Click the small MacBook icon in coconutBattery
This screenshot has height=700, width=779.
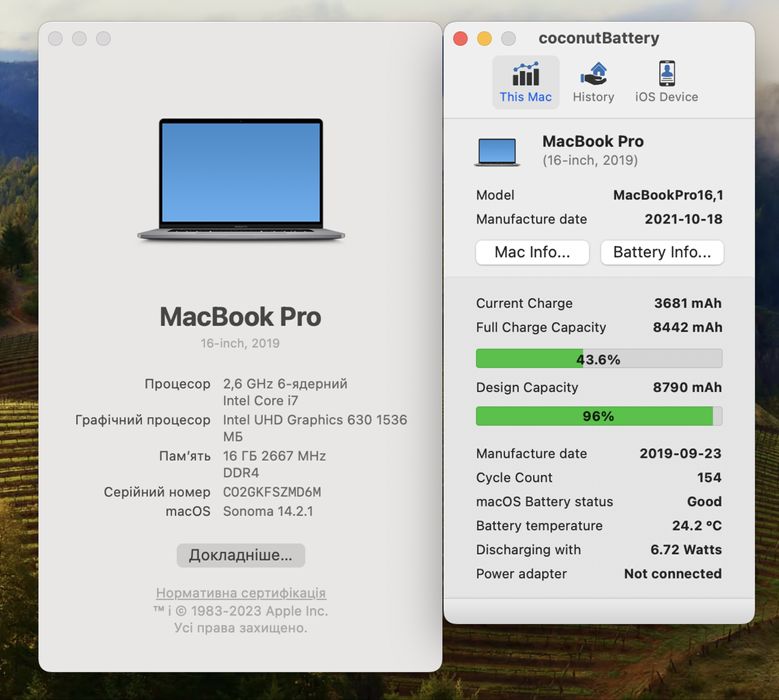pyautogui.click(x=497, y=152)
